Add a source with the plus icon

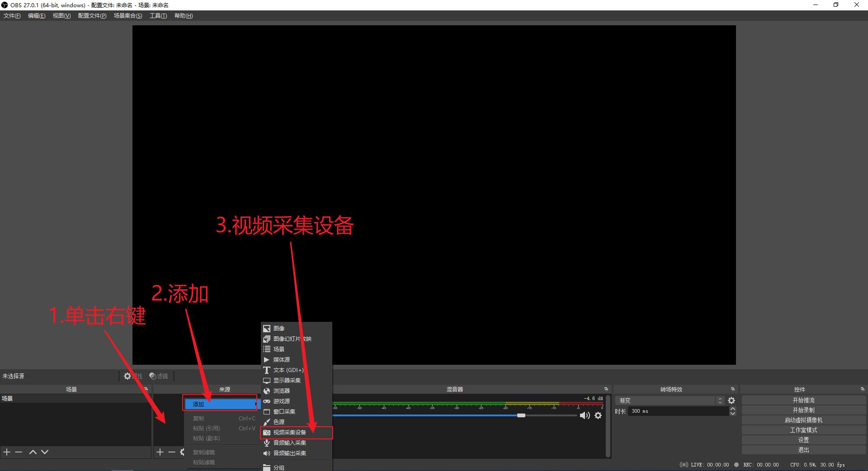pos(160,452)
